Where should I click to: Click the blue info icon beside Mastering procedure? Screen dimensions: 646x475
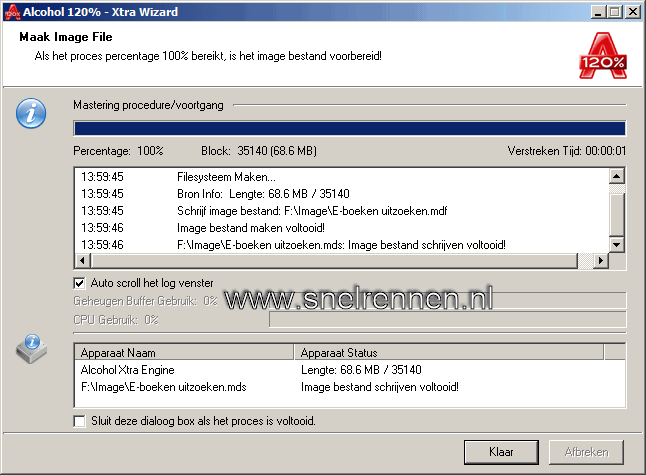[31, 113]
